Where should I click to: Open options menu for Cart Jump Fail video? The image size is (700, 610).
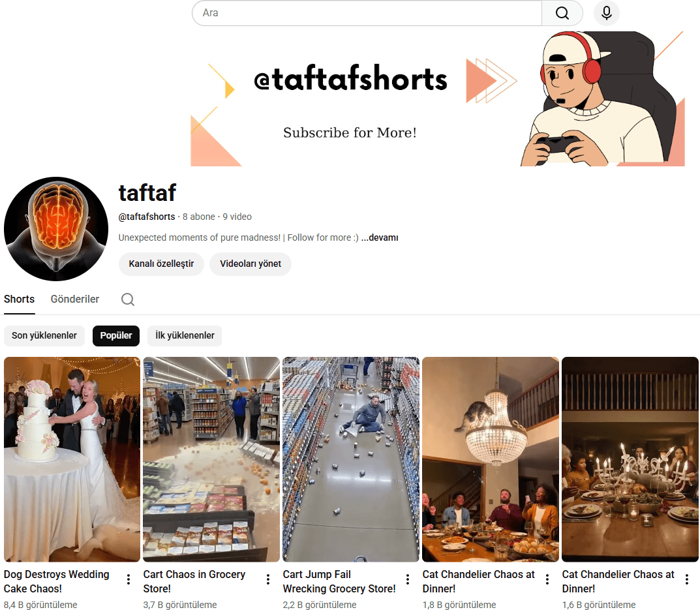pyautogui.click(x=408, y=579)
